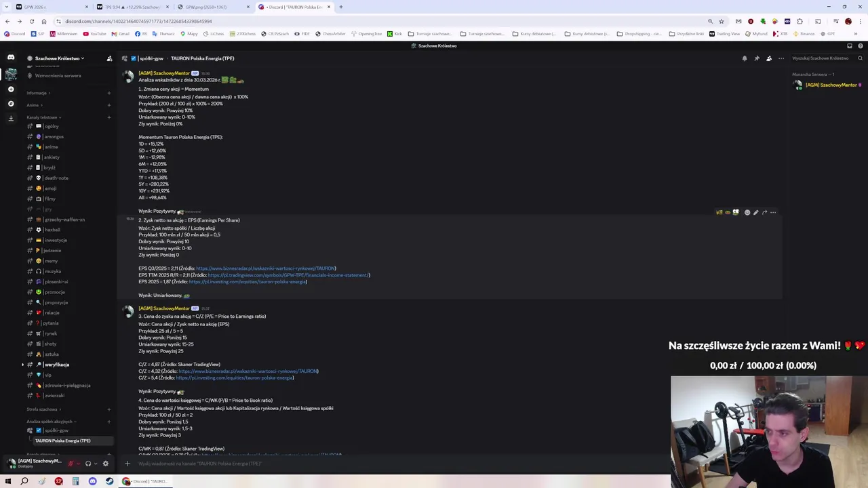Open invite people icon beside server name
Image resolution: width=868 pixels, height=488 pixels.
tap(109, 58)
